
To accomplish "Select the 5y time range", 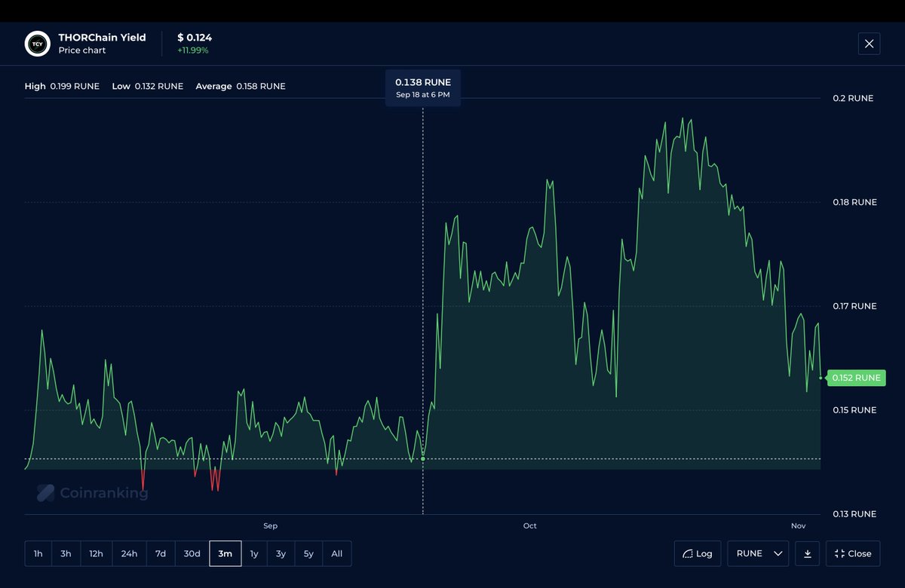I will (x=308, y=553).
